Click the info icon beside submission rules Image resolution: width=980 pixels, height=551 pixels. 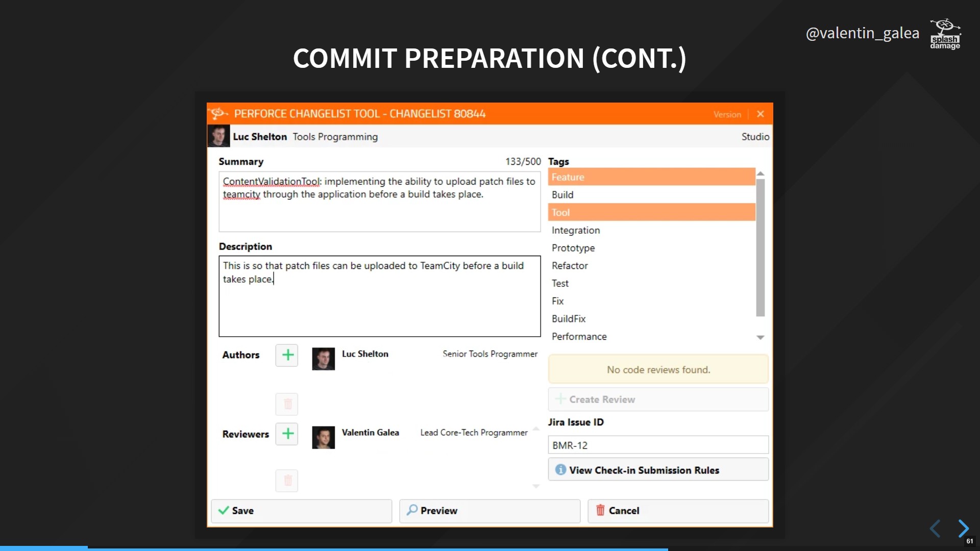[560, 469]
